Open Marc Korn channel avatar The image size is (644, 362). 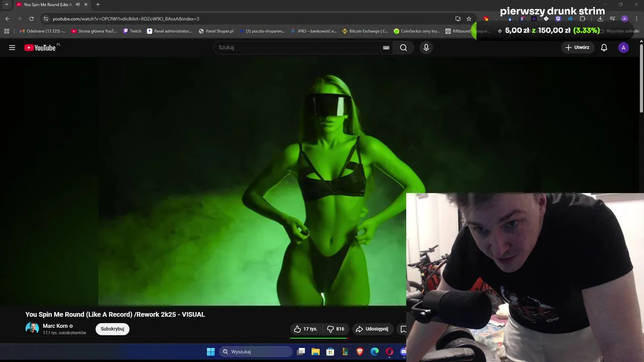32,329
